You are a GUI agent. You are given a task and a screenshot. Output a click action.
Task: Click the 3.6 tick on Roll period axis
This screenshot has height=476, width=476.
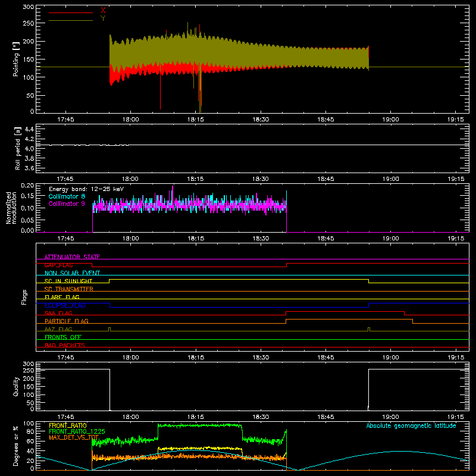coord(29,168)
